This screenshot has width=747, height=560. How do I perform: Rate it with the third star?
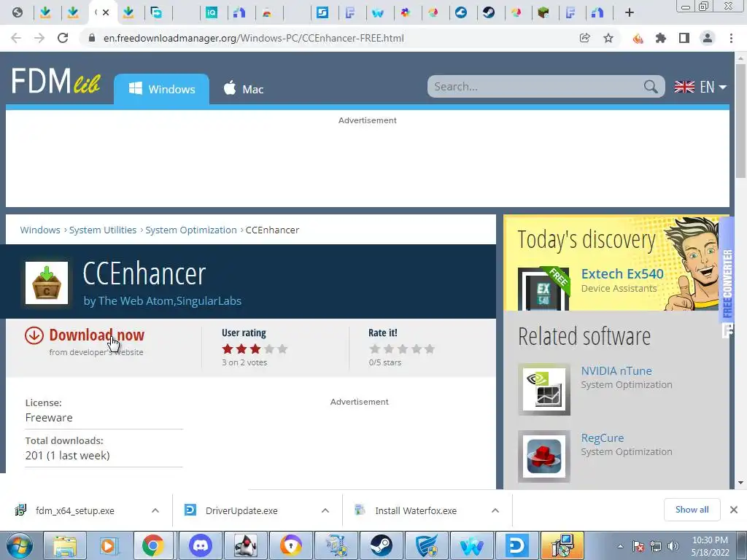(402, 349)
